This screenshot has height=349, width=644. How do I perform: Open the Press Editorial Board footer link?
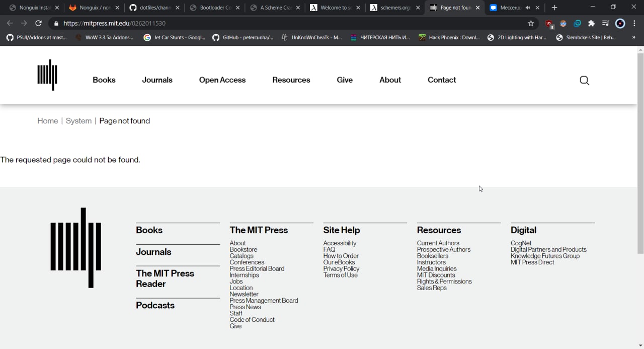pos(257,269)
